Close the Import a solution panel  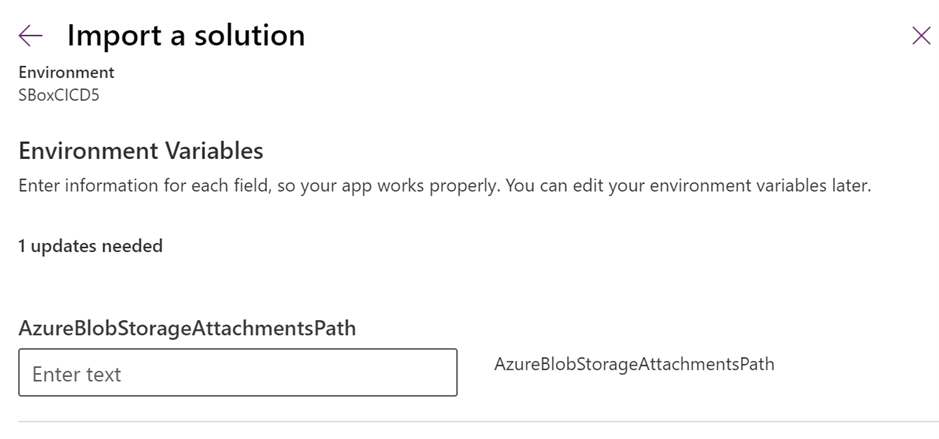click(x=921, y=36)
